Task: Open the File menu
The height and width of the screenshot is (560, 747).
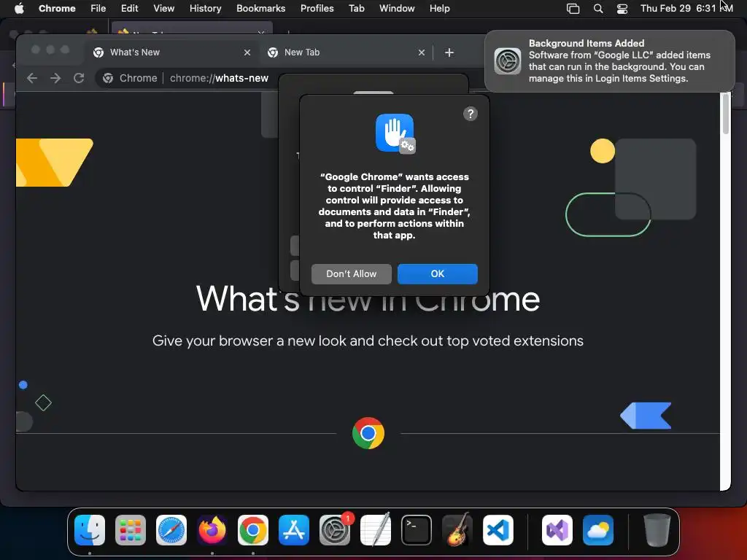Action: pyautogui.click(x=98, y=8)
